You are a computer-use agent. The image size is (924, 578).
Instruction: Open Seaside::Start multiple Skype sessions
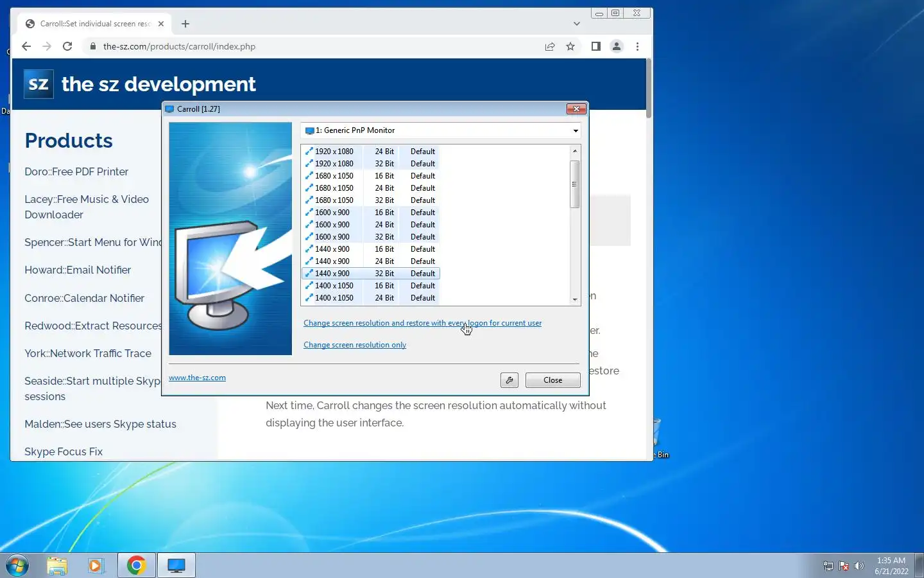click(92, 389)
